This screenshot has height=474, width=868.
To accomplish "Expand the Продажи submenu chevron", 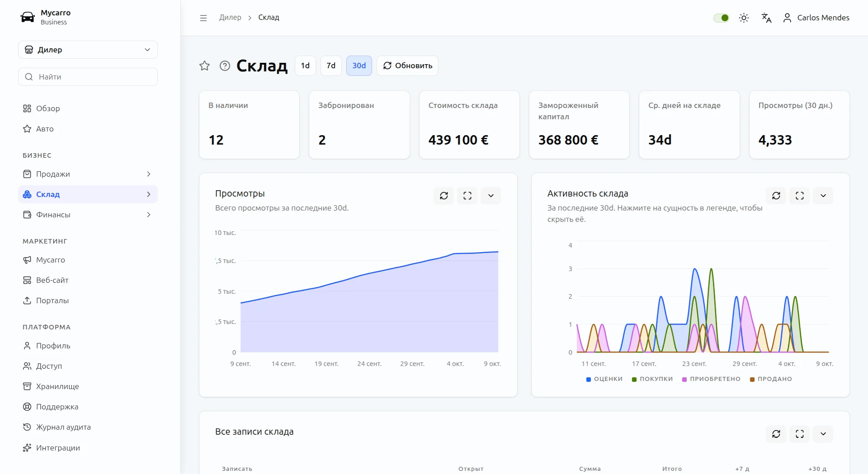I will point(149,174).
